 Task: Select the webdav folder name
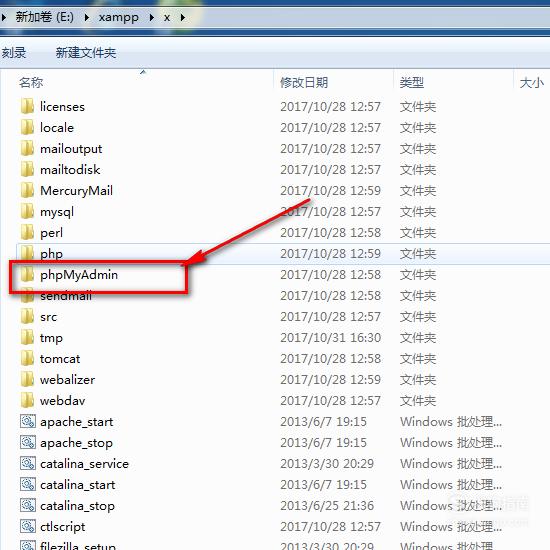coord(62,401)
